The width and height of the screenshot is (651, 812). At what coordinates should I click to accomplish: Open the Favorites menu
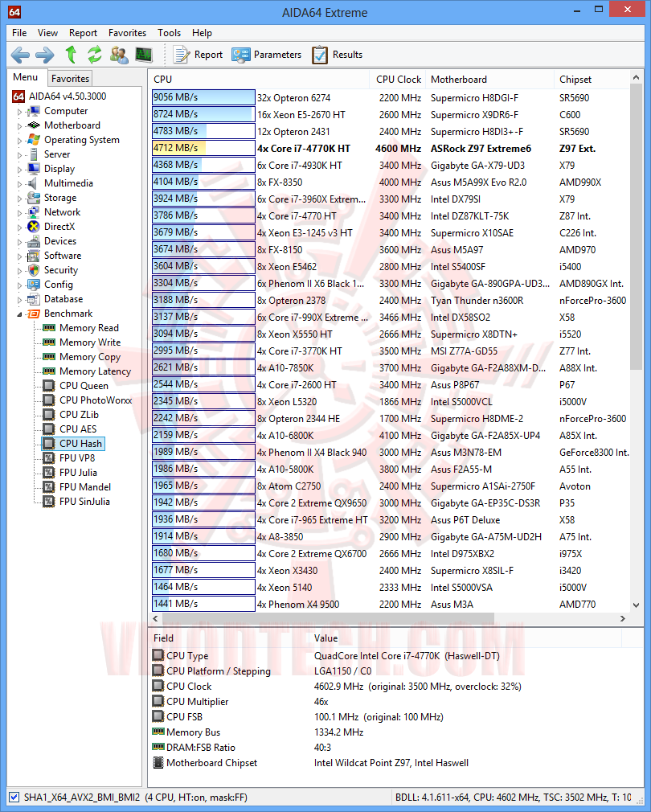(x=127, y=33)
